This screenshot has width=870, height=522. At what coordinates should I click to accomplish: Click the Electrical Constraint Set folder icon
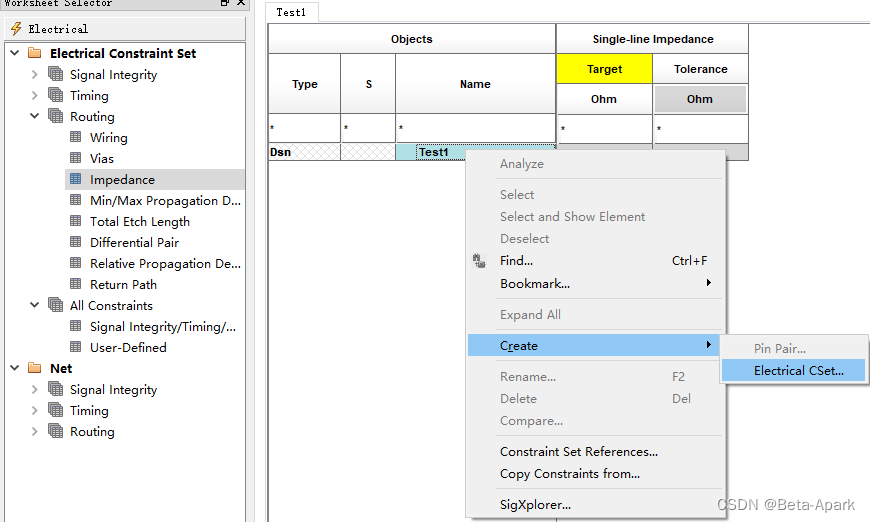tap(35, 54)
